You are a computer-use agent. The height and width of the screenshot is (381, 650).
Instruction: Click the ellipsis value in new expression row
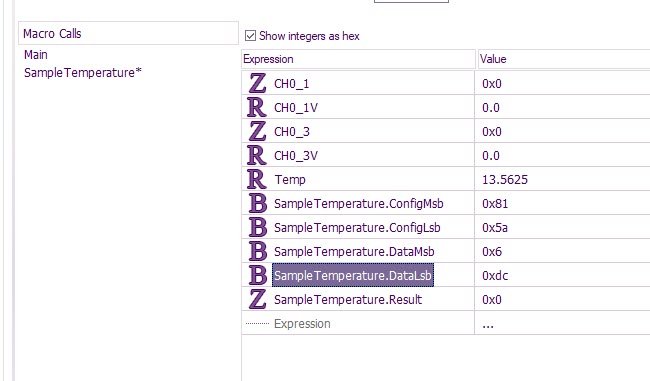tap(488, 326)
